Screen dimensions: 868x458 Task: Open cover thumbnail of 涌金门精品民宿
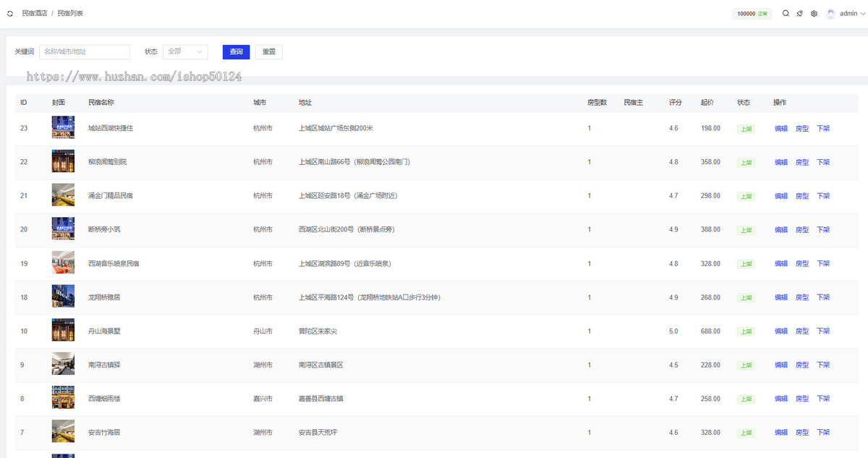(63, 195)
